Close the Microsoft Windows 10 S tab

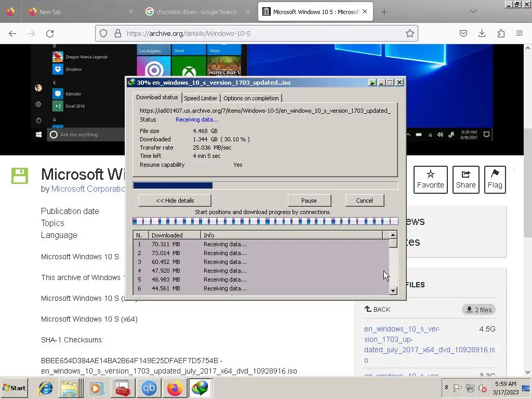pos(365,11)
